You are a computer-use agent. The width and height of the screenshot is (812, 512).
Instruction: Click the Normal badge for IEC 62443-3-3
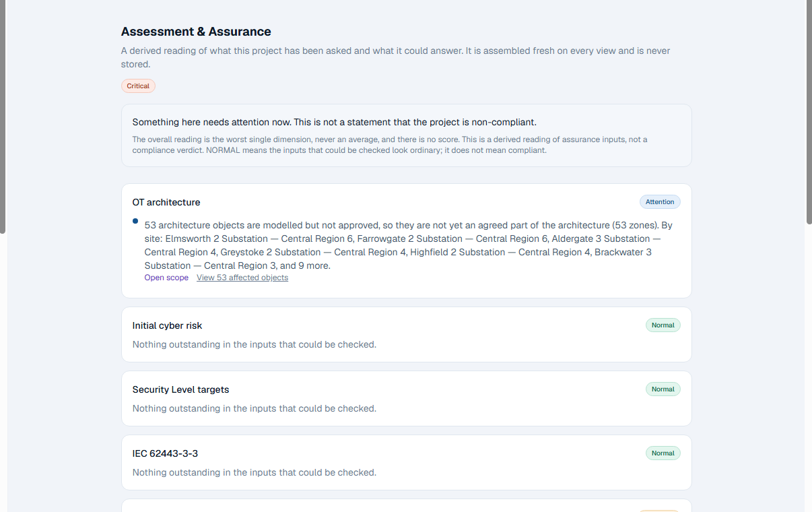click(x=663, y=453)
